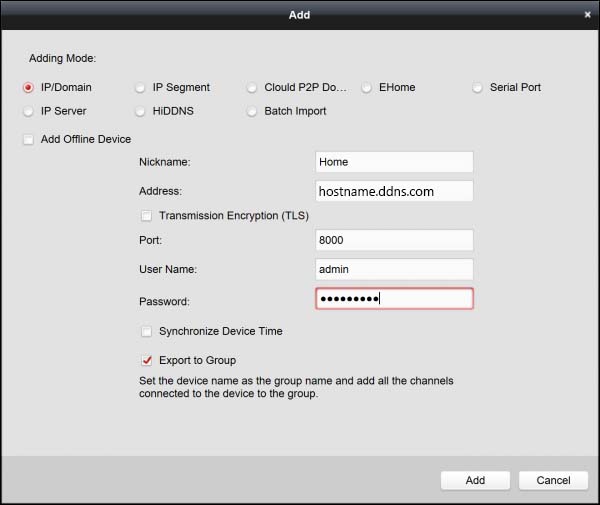Select HiDDNS adding mode
Image resolution: width=600 pixels, height=505 pixels.
click(x=140, y=112)
